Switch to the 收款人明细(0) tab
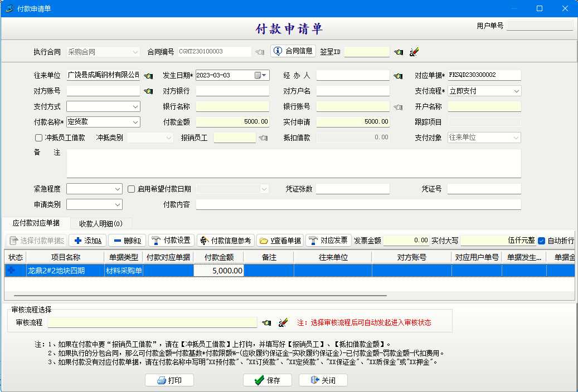The image size is (578, 392). 101,223
